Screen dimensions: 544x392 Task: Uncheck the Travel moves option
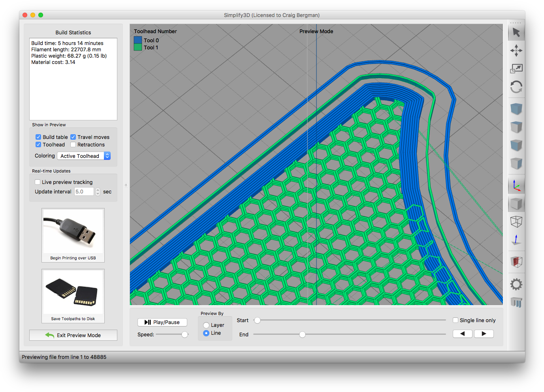tap(73, 137)
